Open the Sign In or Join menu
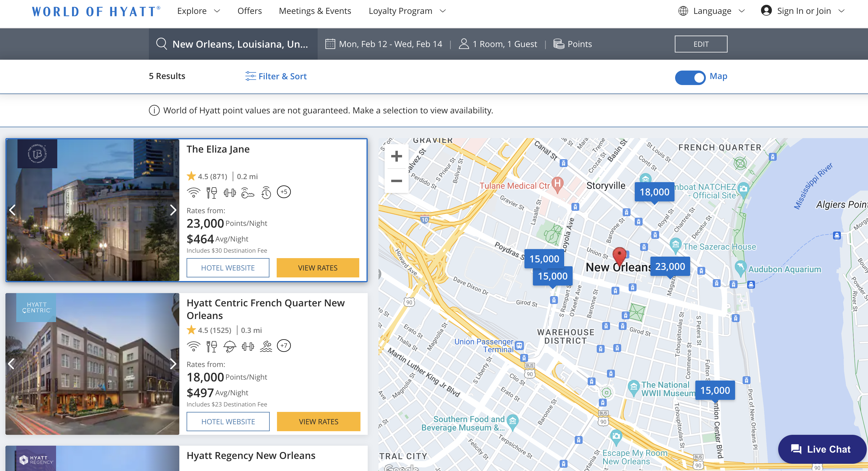868x471 pixels. click(803, 11)
